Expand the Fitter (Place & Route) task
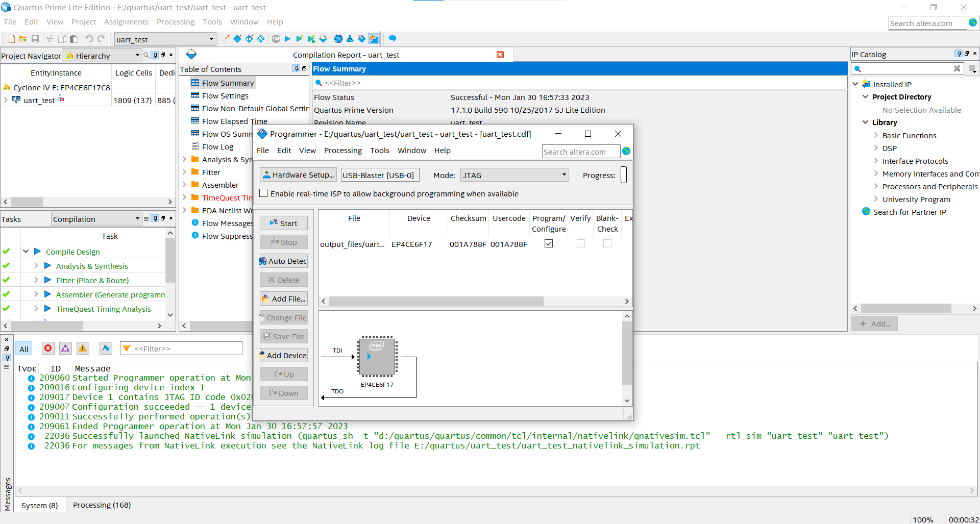Screen dimensions: 980x524 [x=36, y=280]
